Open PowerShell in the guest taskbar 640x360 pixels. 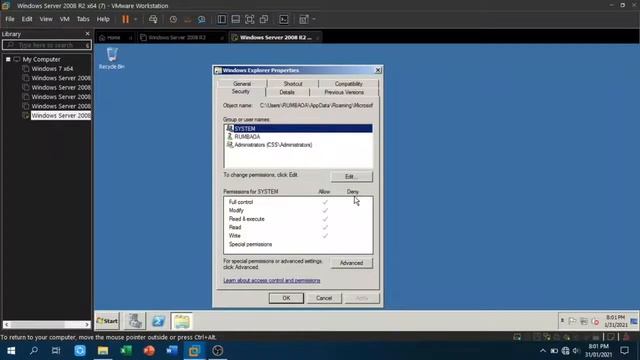[158, 321]
